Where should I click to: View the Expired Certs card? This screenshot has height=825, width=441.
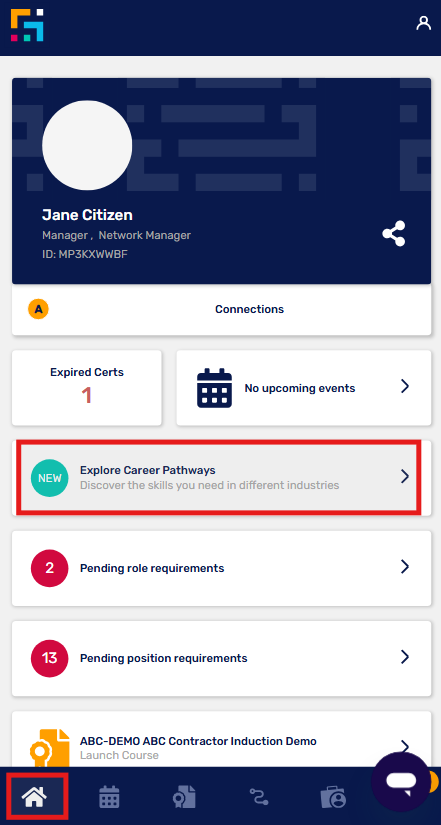[x=87, y=387]
